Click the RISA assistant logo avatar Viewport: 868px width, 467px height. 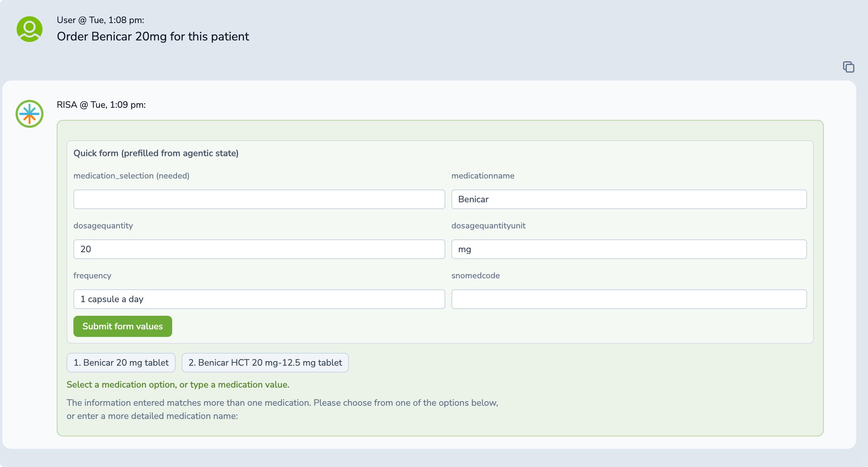tap(30, 114)
